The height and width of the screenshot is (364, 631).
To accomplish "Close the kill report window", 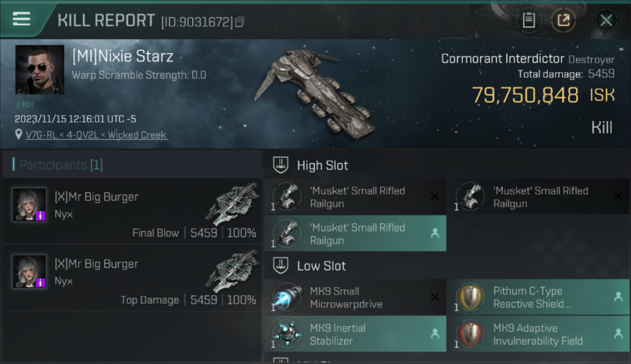I will (606, 20).
